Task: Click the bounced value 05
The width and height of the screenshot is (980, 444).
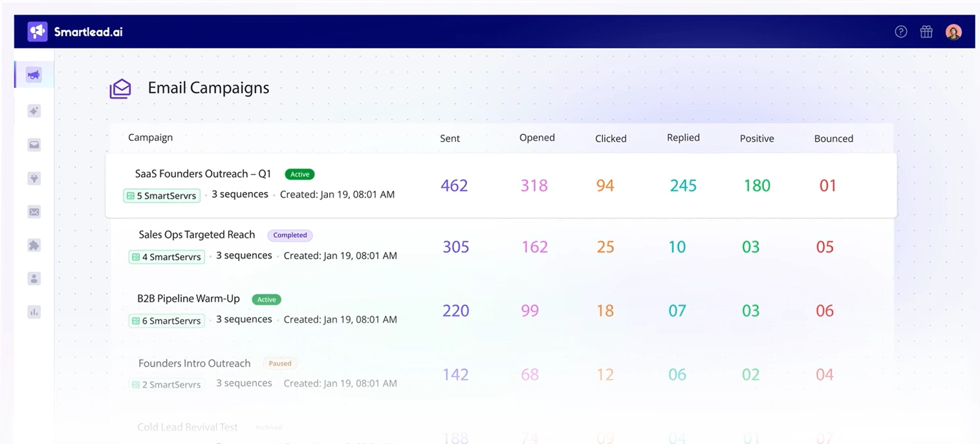Action: pos(825,247)
